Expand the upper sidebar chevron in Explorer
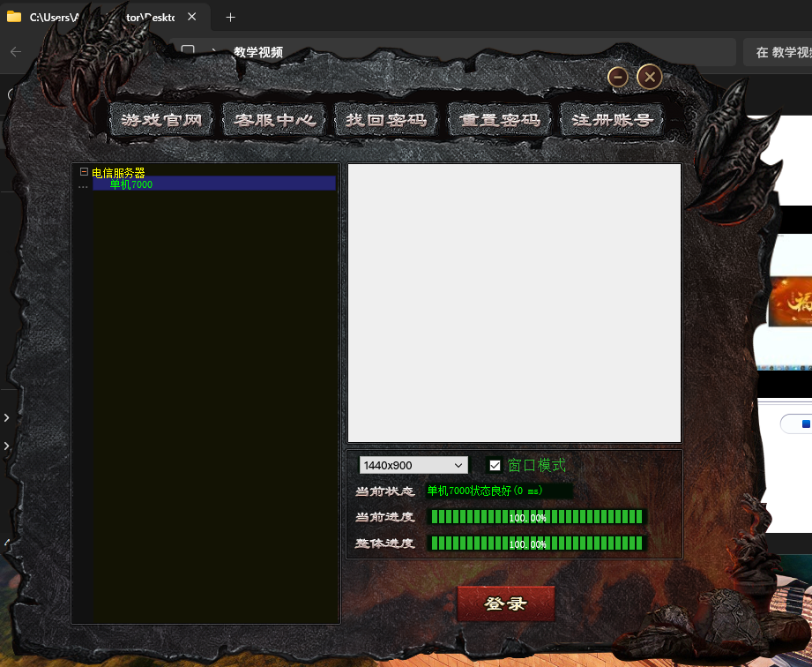812x667 pixels. [6, 417]
